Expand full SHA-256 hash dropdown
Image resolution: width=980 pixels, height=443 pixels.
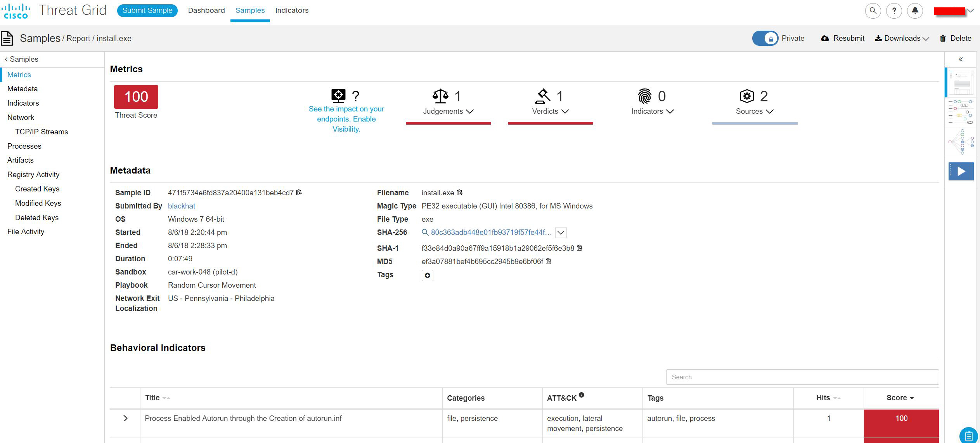click(x=561, y=233)
